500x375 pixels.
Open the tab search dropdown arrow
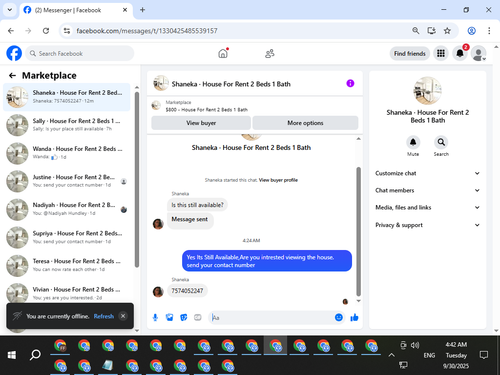10,10
